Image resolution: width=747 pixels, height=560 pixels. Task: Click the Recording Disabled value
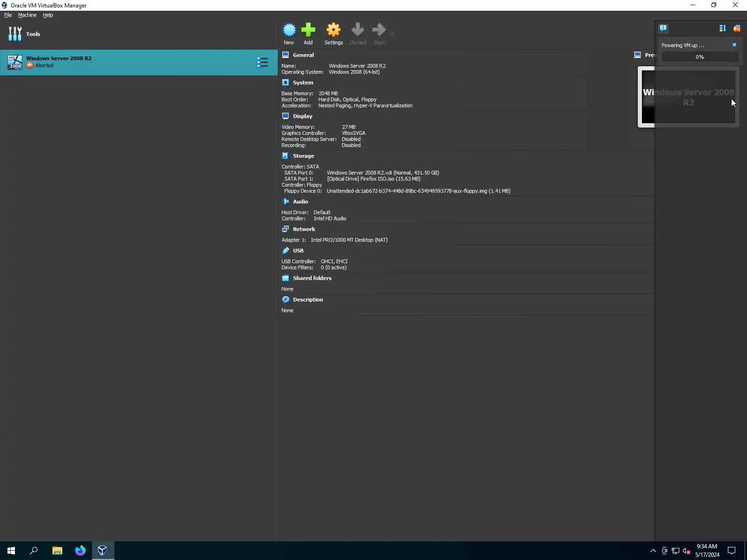click(x=351, y=145)
